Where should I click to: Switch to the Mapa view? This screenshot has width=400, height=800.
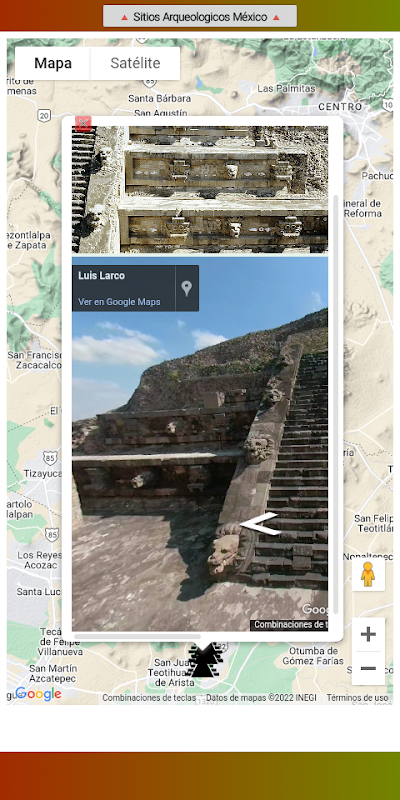click(x=53, y=63)
